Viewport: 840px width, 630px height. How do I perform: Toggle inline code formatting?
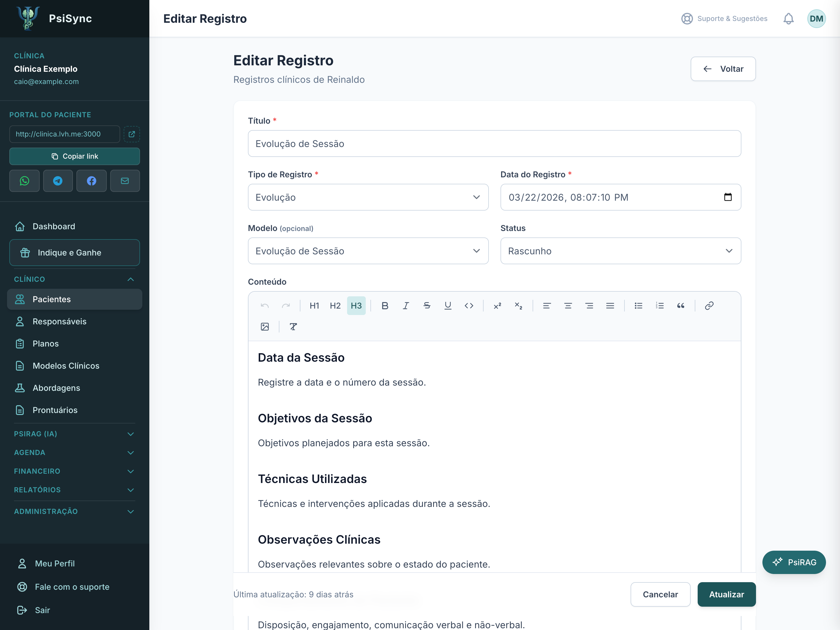(469, 306)
